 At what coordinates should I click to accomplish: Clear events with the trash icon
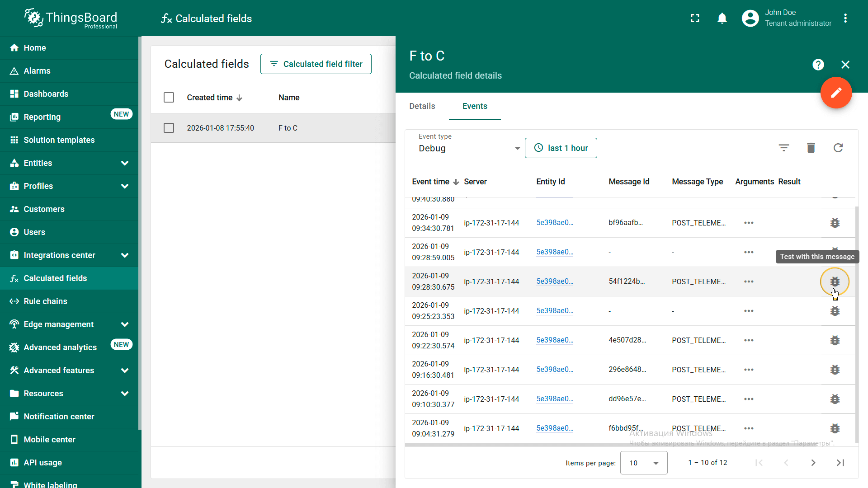pos(811,148)
